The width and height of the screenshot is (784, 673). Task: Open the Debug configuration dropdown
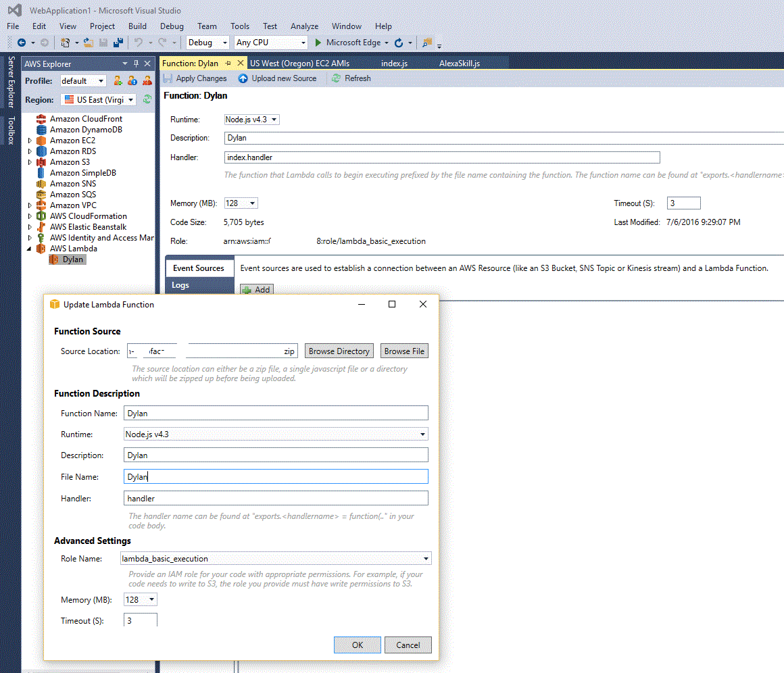pos(207,43)
